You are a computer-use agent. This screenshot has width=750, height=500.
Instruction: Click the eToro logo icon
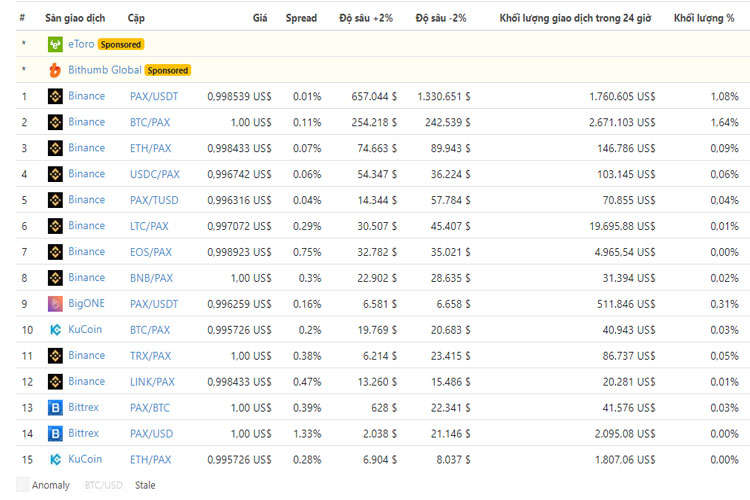pyautogui.click(x=55, y=44)
